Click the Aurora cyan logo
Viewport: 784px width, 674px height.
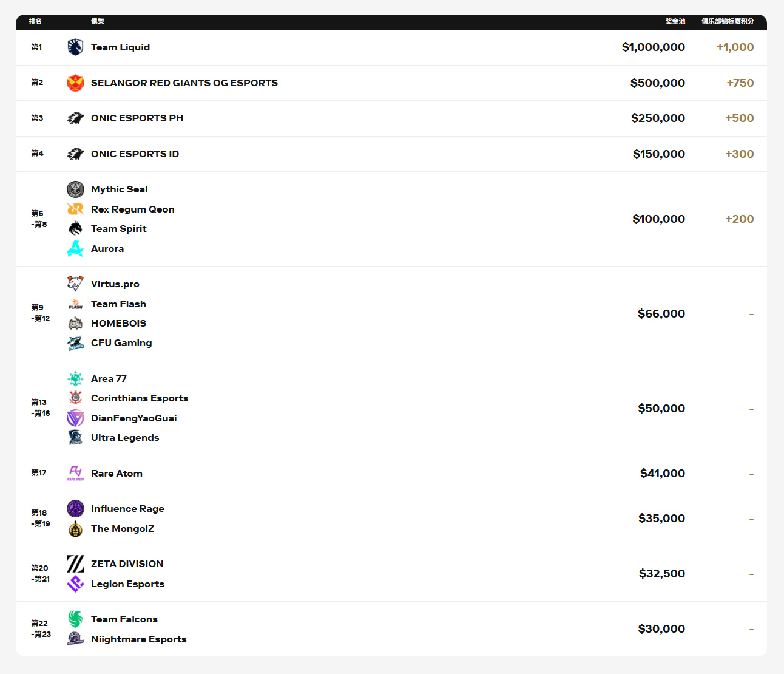(75, 249)
